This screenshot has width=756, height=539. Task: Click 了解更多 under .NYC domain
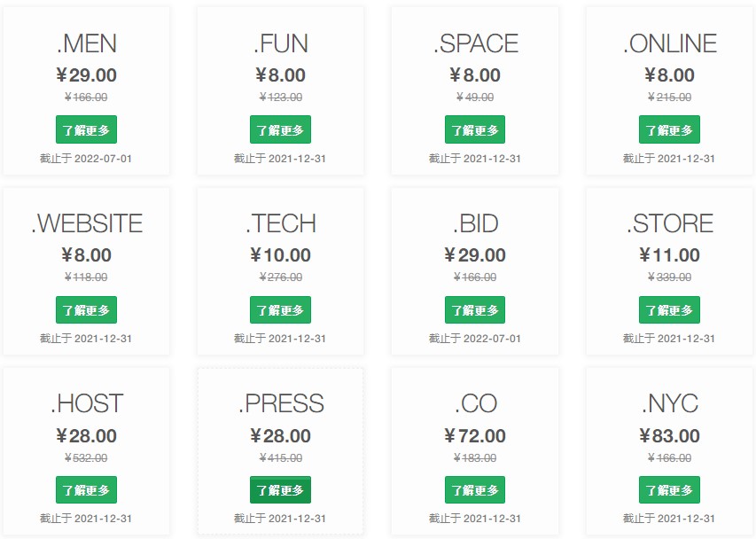click(669, 490)
